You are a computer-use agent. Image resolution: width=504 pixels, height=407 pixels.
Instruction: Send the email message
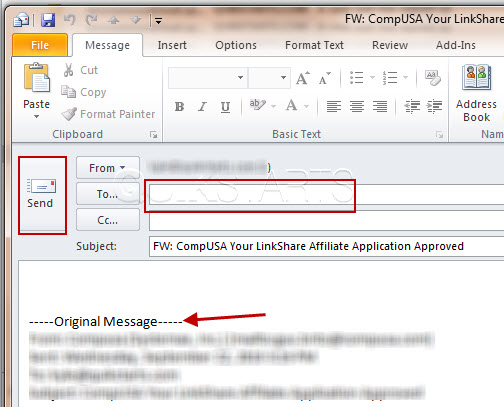(41, 195)
